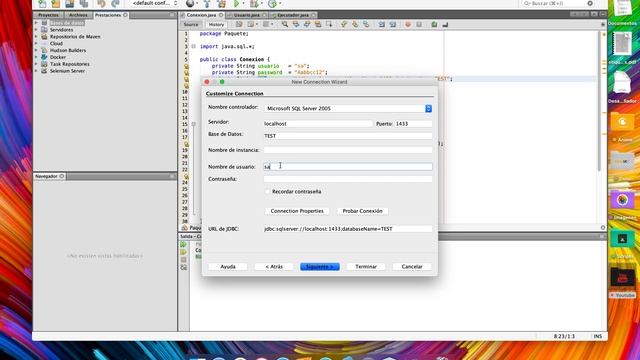Click the Servidor field containing localhost
This screenshot has height=360, width=640.
[x=318, y=123]
